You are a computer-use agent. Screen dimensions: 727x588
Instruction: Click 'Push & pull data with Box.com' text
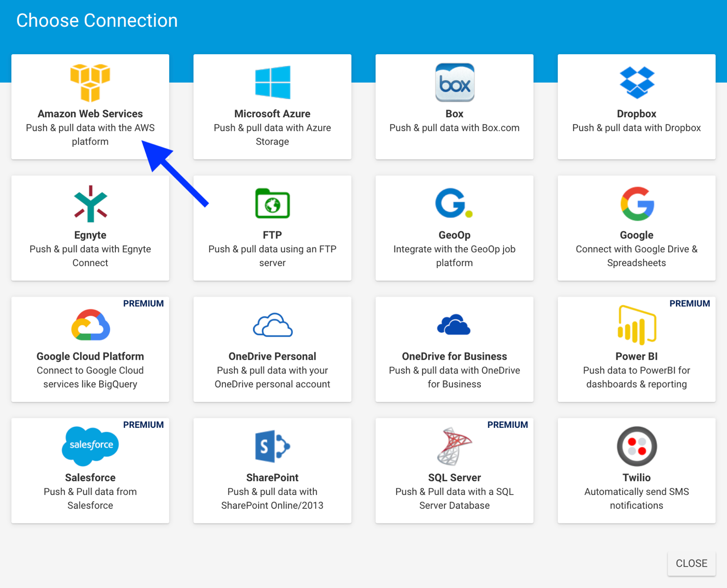455,128
